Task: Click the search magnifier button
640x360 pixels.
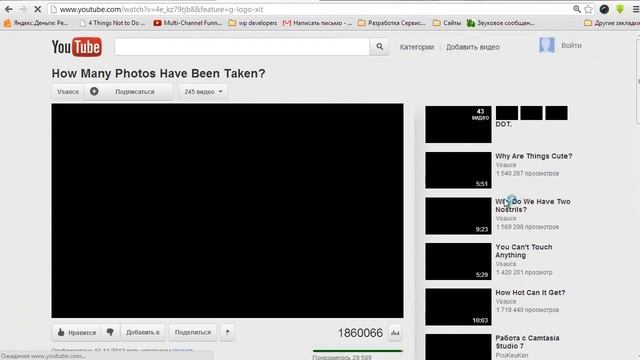Action: tap(379, 47)
